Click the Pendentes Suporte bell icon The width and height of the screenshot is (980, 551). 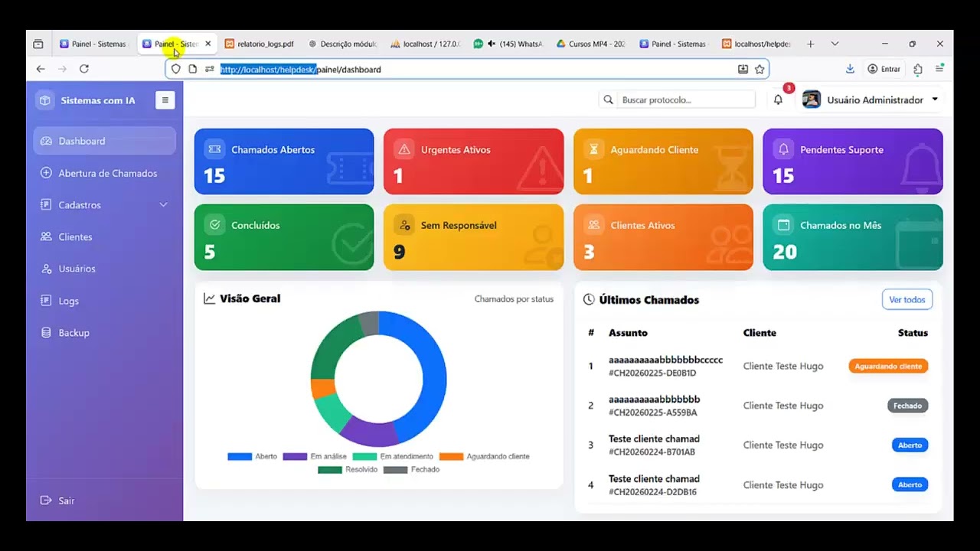click(x=783, y=149)
